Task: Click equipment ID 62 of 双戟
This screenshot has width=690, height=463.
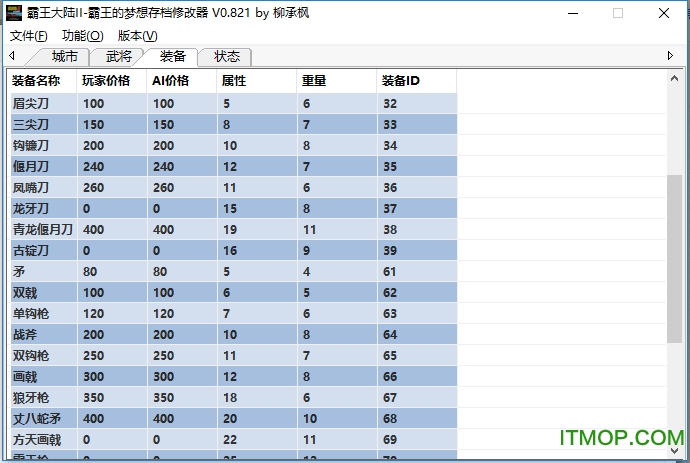Action: (389, 293)
